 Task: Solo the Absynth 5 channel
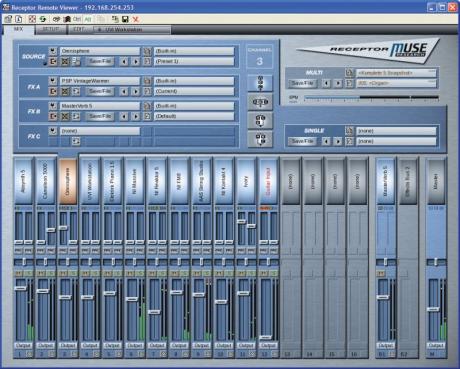click(29, 273)
